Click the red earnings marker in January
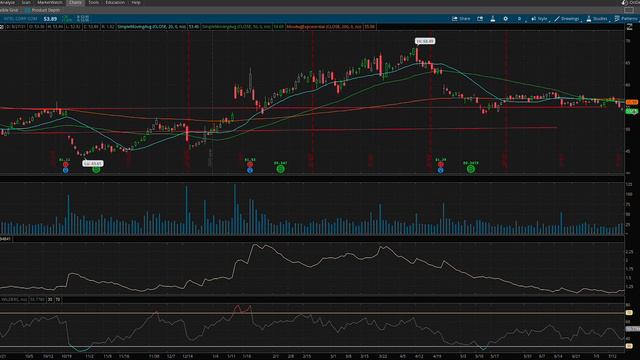Image resolution: width=640 pixels, height=360 pixels. point(250,164)
